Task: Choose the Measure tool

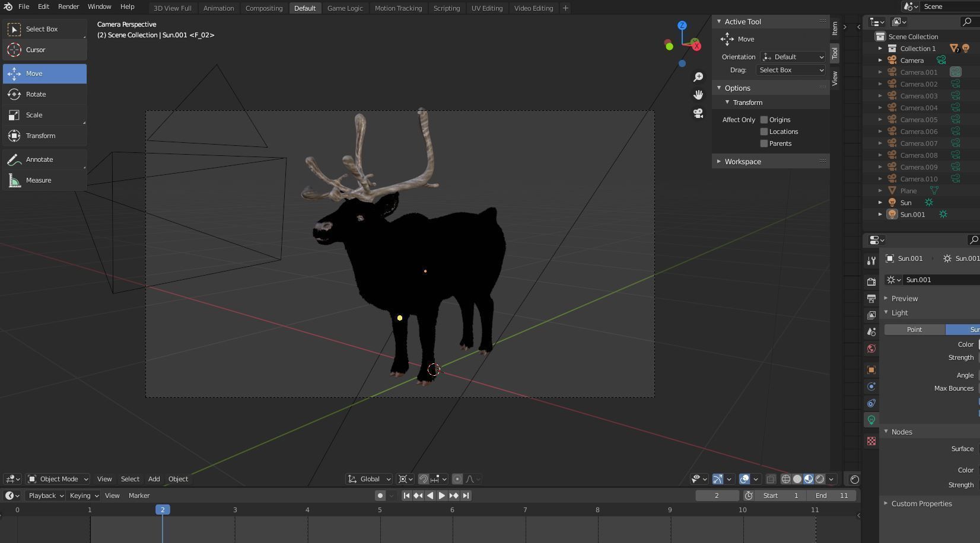Action: click(x=44, y=180)
